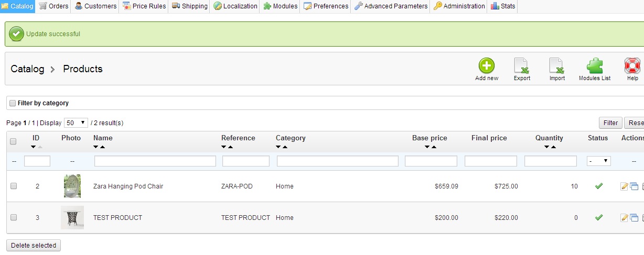Check the checkbox for Zara Hanging Pod Chair row
This screenshot has height=255, width=644.
point(14,186)
